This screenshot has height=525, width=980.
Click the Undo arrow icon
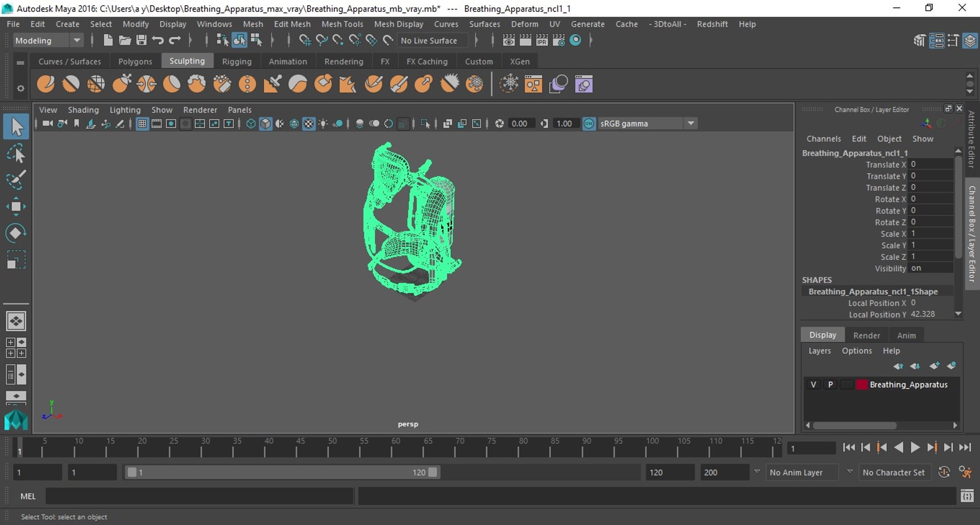(x=158, y=40)
